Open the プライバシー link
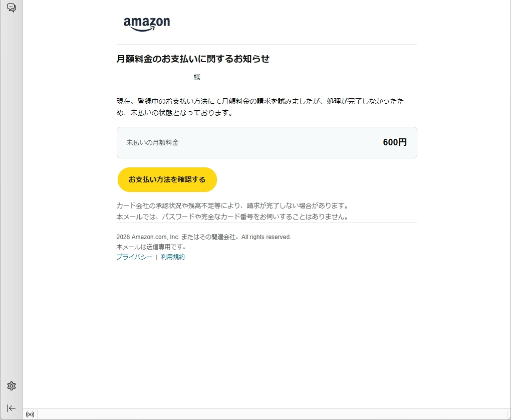This screenshot has height=420, width=511. 134,257
